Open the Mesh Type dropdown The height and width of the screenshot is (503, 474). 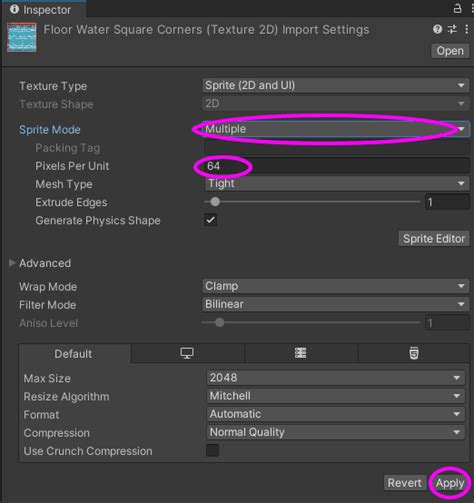[x=336, y=184]
